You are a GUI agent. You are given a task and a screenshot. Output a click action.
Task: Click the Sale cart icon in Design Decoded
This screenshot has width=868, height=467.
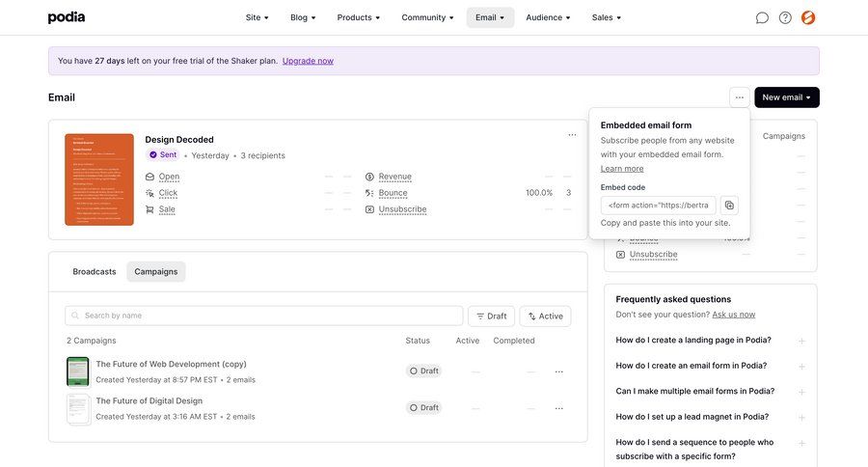pyautogui.click(x=149, y=209)
